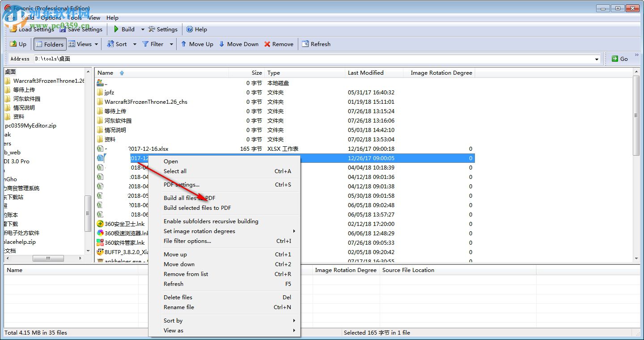The height and width of the screenshot is (340, 644).
Task: Click the Help question mark icon
Action: coord(190,30)
